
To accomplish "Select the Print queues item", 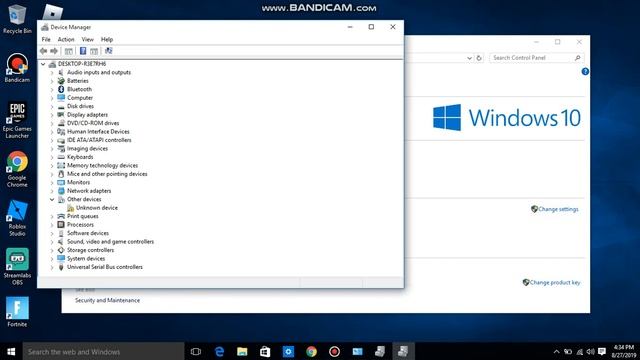I will pos(82,216).
